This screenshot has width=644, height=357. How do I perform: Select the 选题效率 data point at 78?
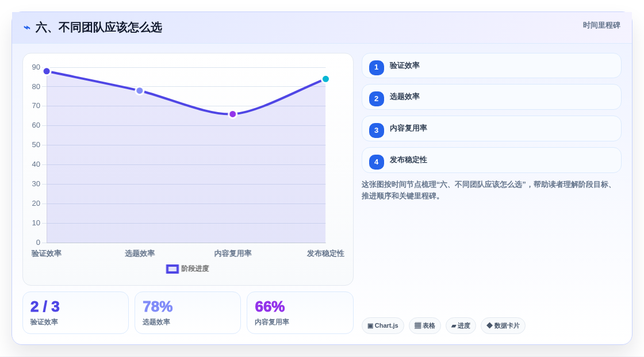coord(140,91)
